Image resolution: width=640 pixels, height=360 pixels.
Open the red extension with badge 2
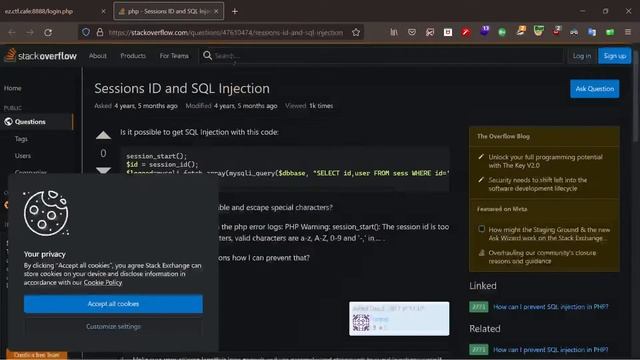pos(556,31)
